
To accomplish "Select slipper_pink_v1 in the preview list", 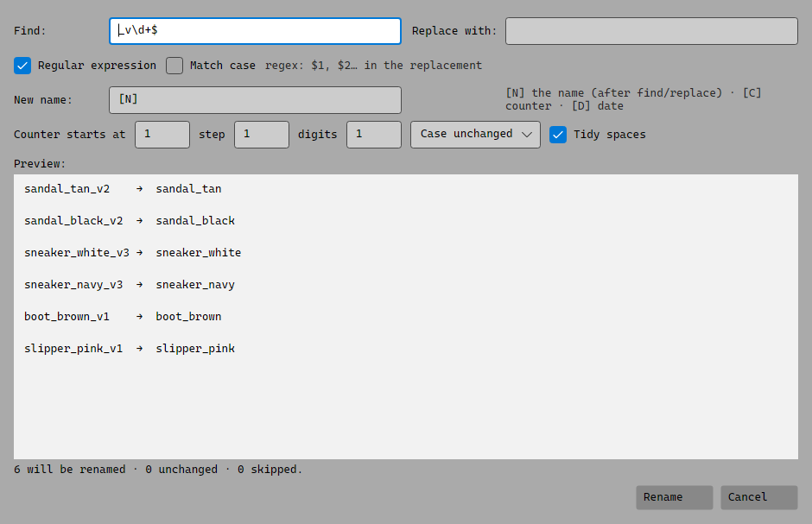I will point(73,349).
